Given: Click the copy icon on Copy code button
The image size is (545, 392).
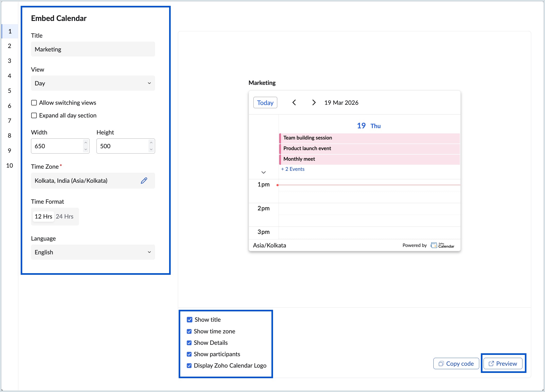Looking at the screenshot, I should (x=441, y=363).
